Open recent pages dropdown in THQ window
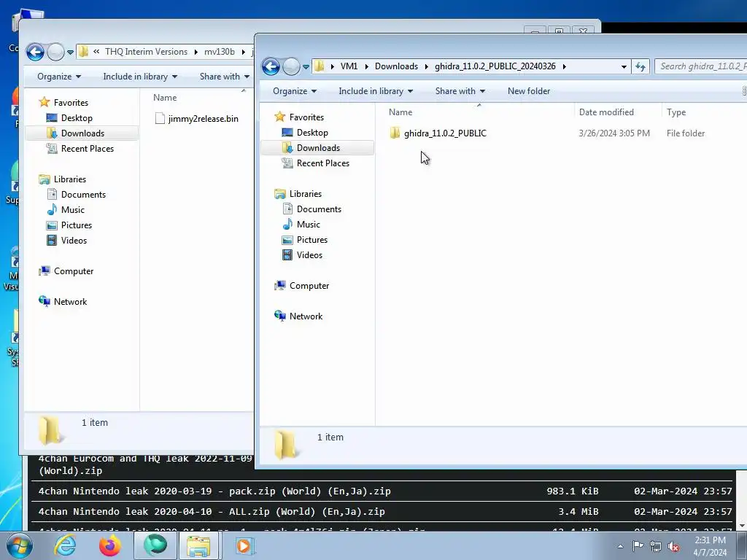The height and width of the screenshot is (560, 747). coord(70,52)
